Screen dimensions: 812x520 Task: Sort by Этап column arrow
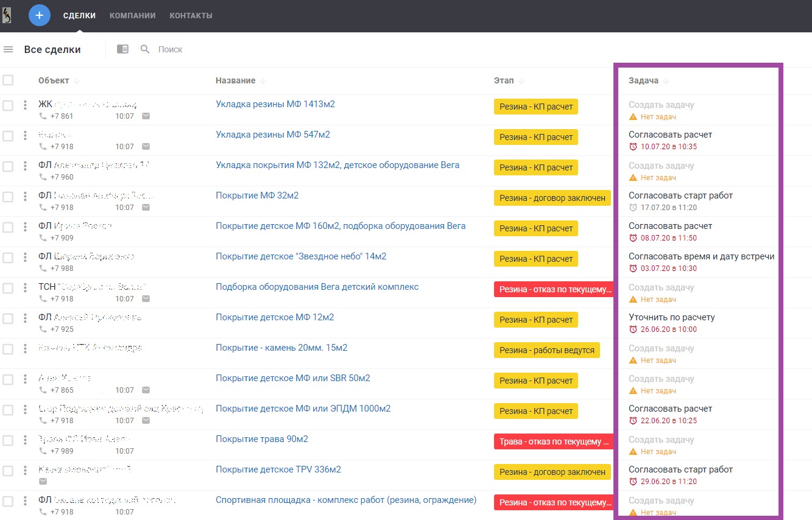point(521,81)
